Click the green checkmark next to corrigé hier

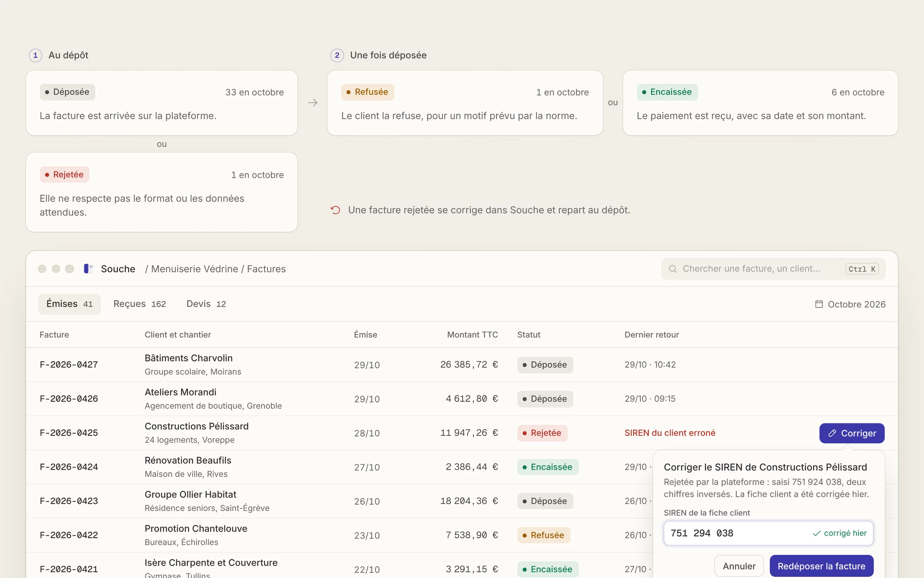(x=817, y=533)
